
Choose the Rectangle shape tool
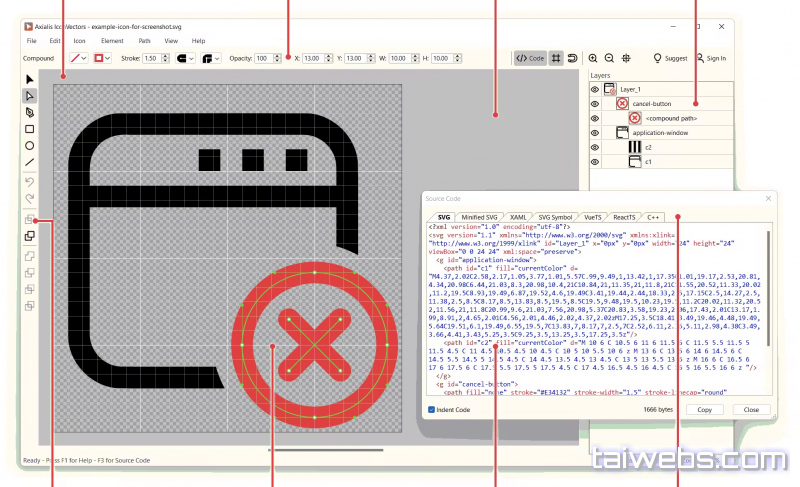[x=30, y=129]
